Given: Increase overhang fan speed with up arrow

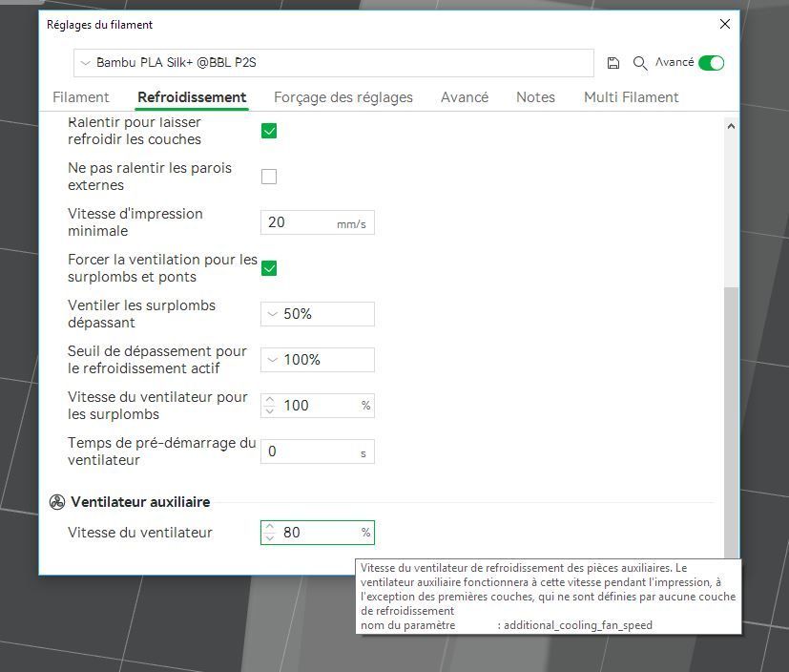Looking at the screenshot, I should 270,400.
